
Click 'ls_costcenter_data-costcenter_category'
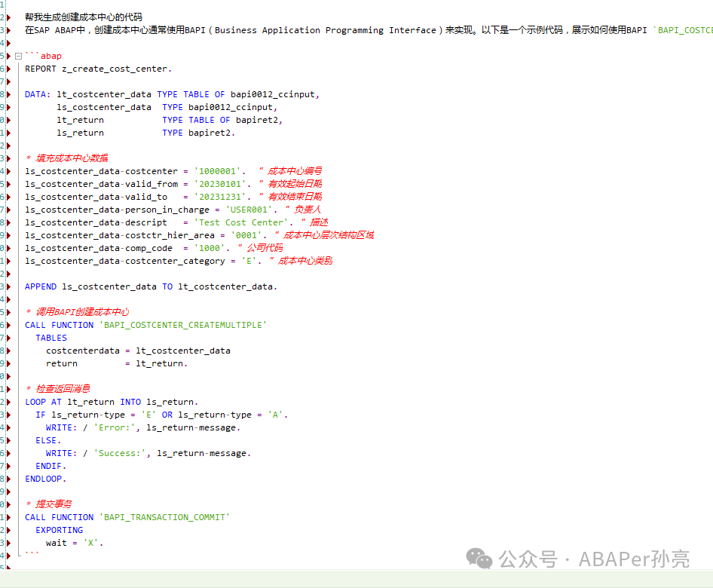pos(125,261)
